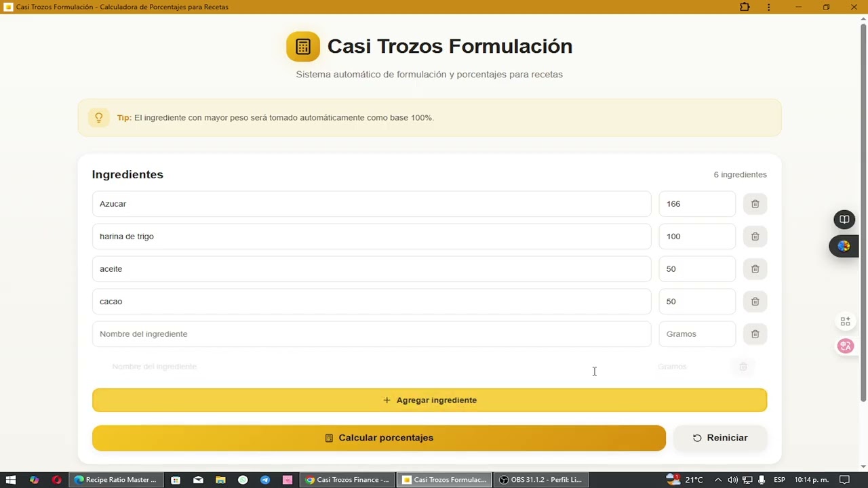
Task: Open the Windows Start menu
Action: 11,480
